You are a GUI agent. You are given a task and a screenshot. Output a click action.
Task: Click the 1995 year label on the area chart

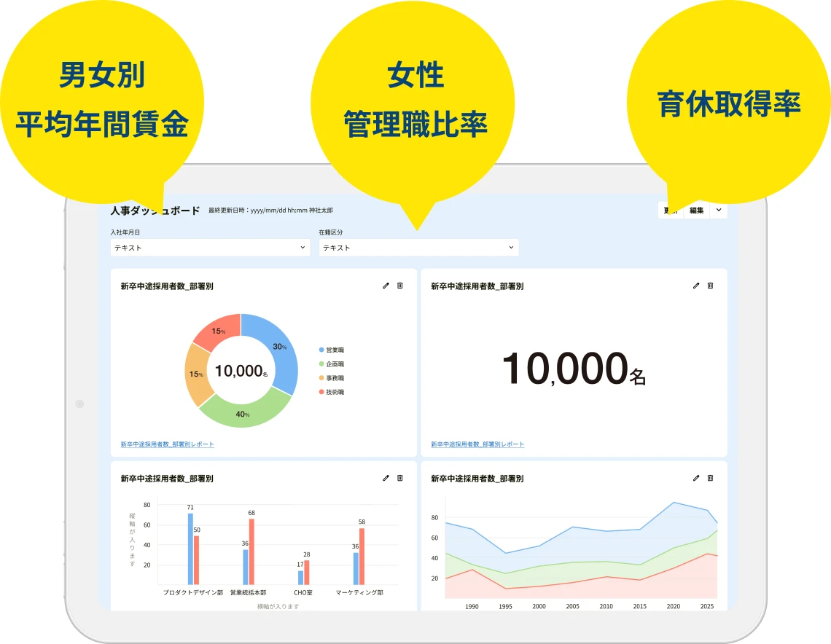click(x=506, y=606)
